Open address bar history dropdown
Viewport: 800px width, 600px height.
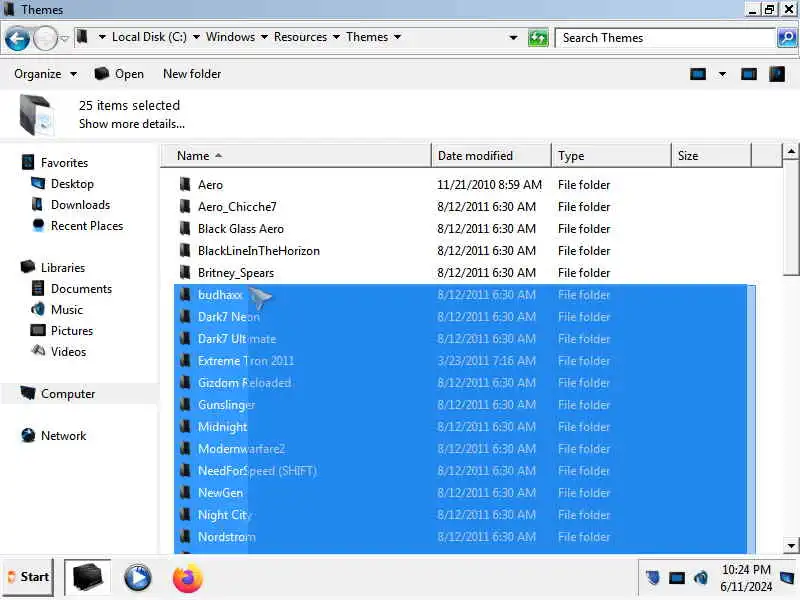[513, 38]
